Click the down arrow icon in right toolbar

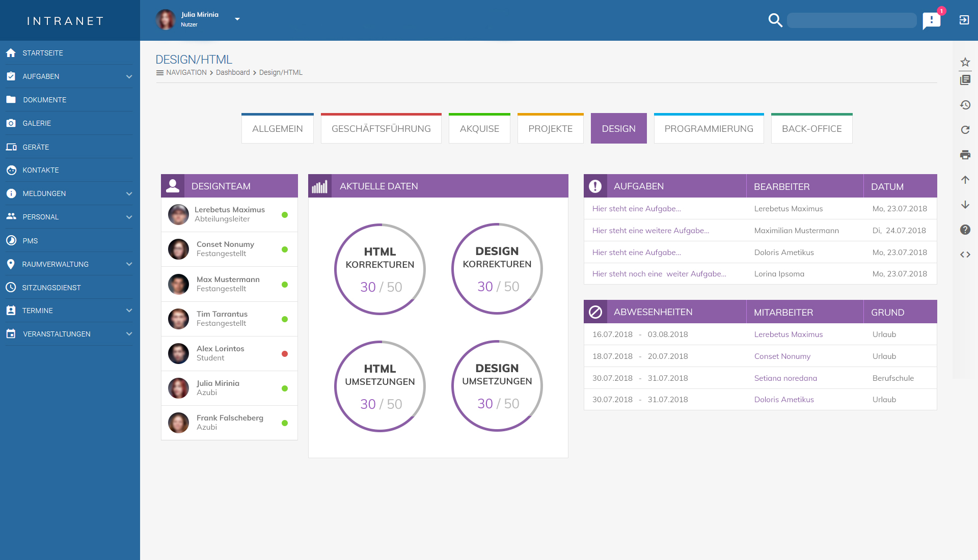point(965,205)
